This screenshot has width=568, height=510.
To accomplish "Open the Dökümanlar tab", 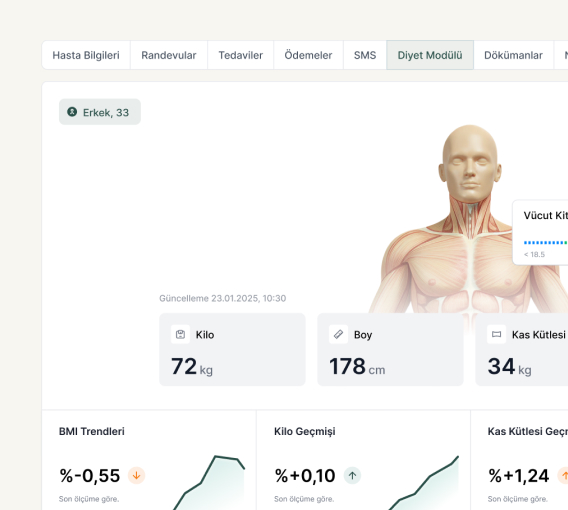I will (513, 55).
